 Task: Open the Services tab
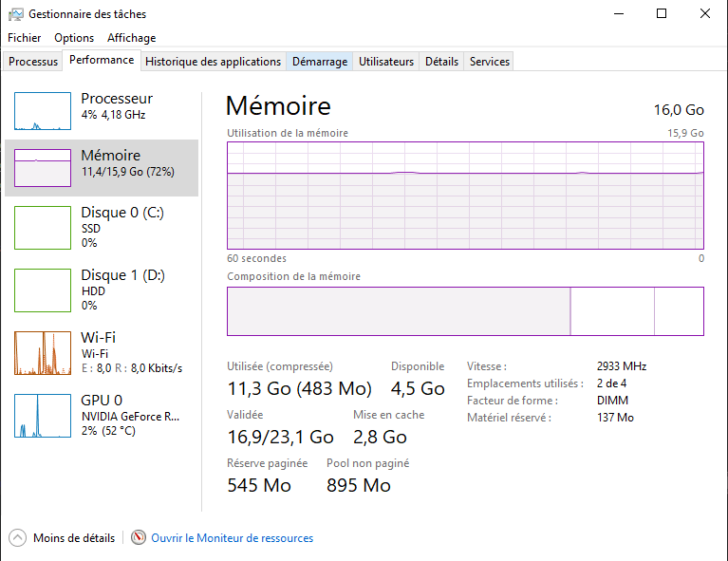point(490,62)
